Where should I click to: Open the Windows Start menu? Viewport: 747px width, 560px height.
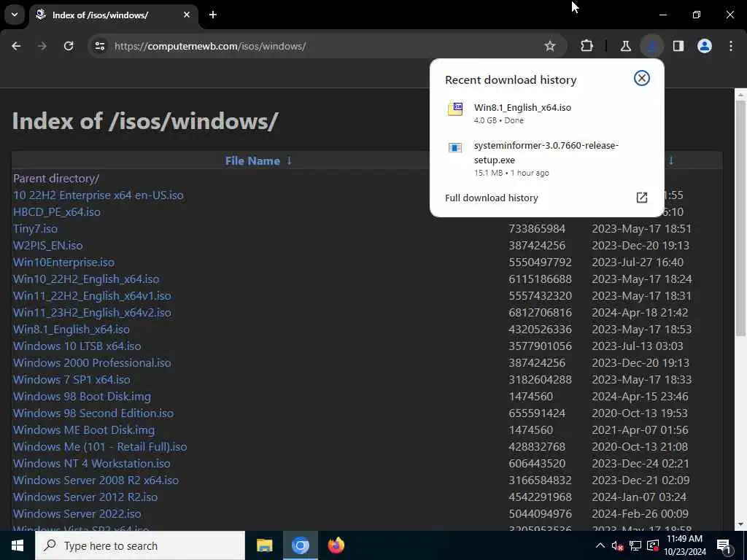18,545
